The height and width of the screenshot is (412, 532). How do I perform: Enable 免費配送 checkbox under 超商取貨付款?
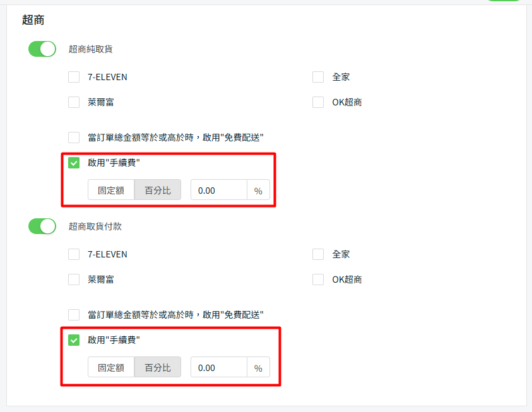tap(74, 314)
